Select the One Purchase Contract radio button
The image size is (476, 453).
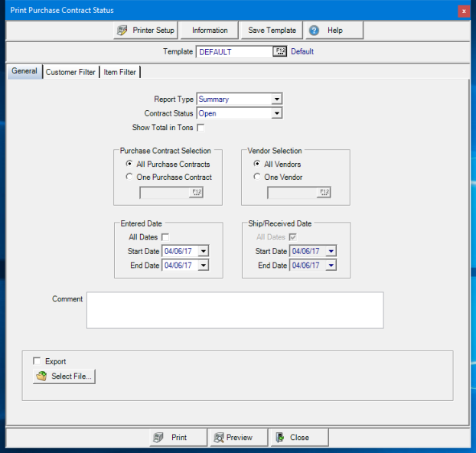pos(129,178)
